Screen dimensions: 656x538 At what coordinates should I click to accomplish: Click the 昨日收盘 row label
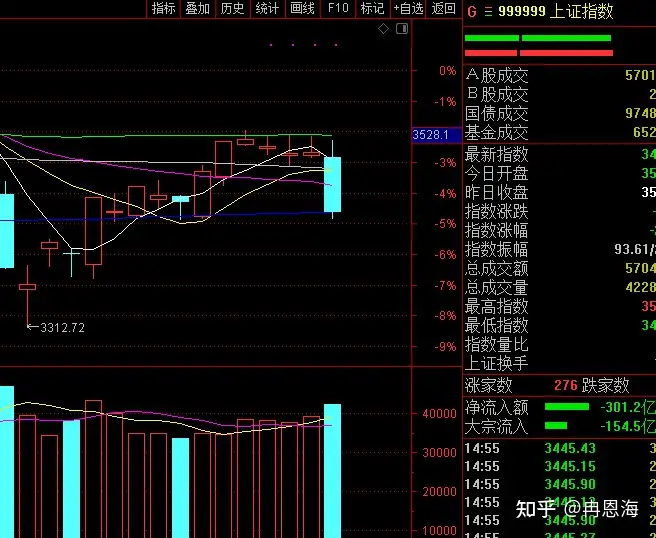click(497, 192)
